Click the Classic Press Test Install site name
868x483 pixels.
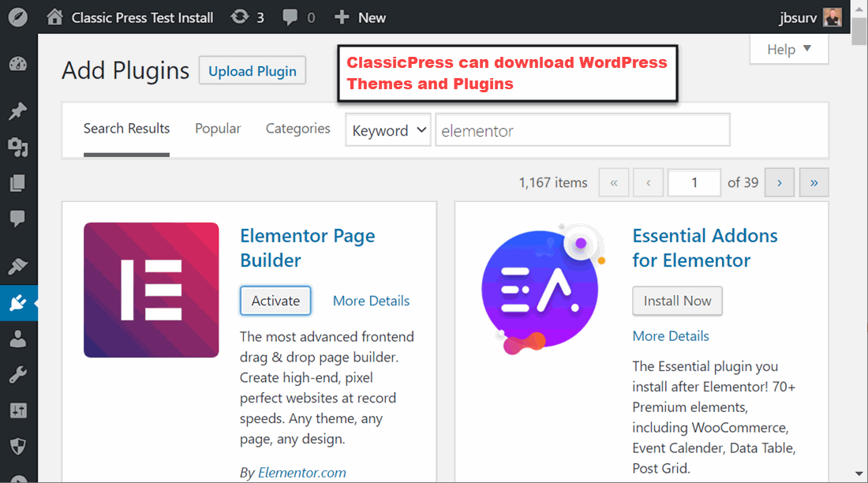tap(142, 17)
